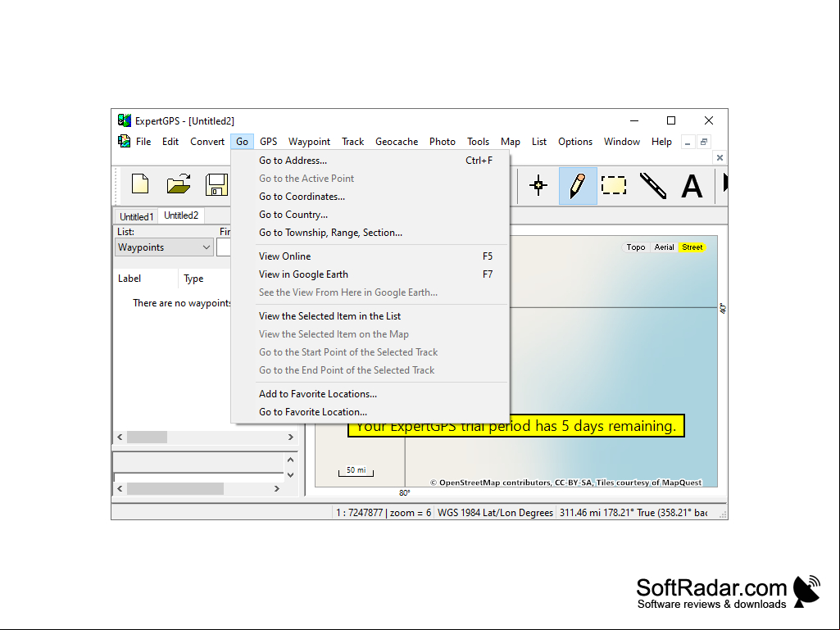
Task: Select the text label A tool
Action: (692, 187)
